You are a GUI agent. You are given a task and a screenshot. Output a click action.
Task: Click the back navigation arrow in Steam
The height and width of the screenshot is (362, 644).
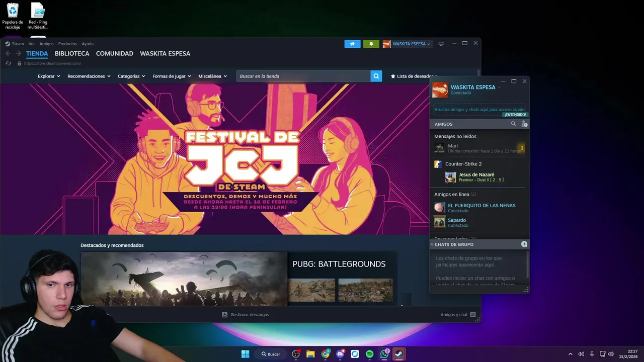pos(8,54)
